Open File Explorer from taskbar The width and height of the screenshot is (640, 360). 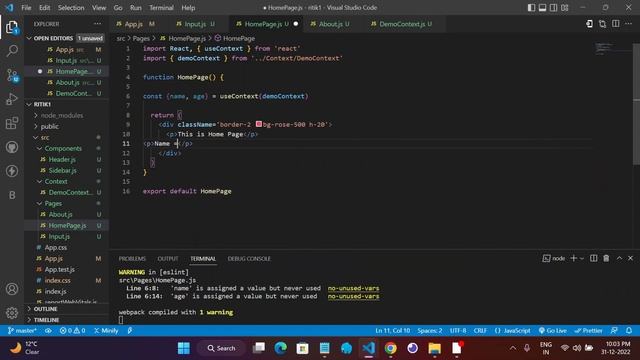[x=435, y=348]
